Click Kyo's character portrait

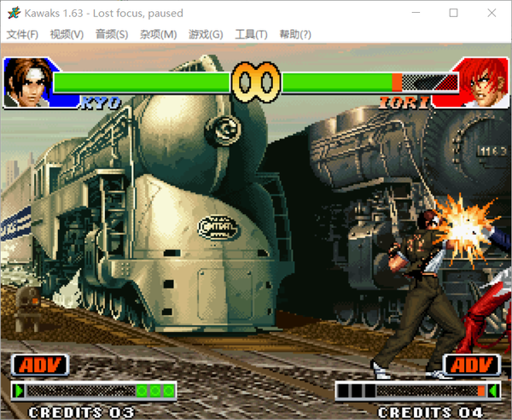click(x=29, y=83)
